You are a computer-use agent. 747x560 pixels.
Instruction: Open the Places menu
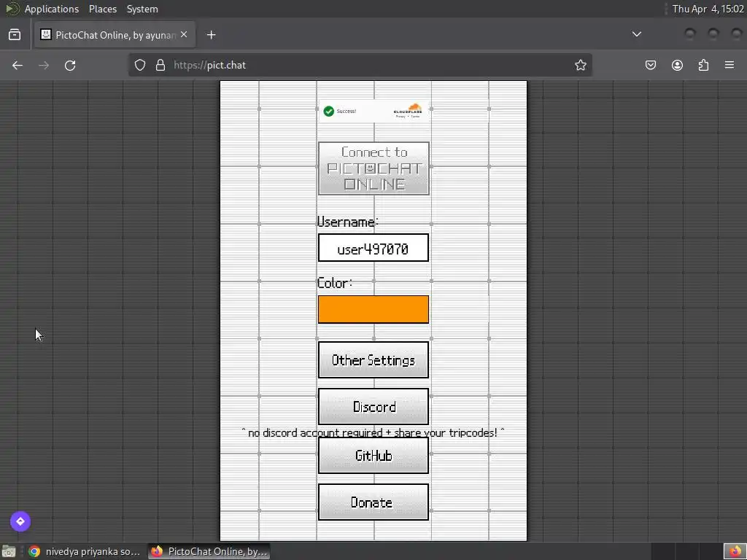102,9
